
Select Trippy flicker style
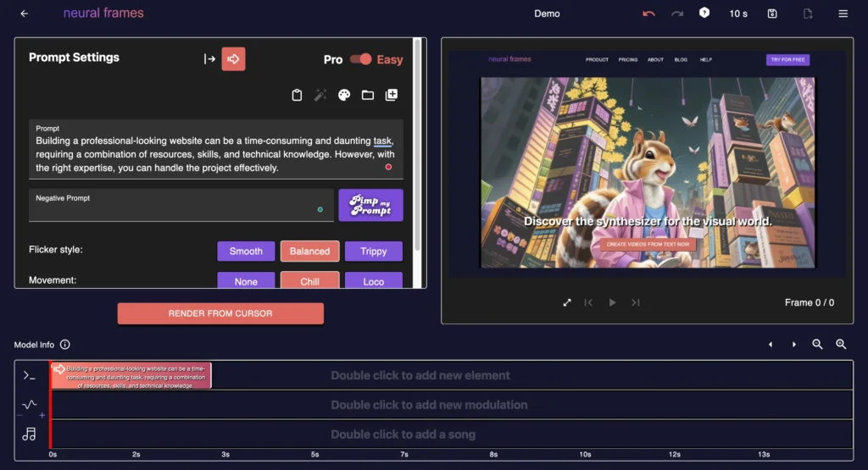(x=374, y=251)
